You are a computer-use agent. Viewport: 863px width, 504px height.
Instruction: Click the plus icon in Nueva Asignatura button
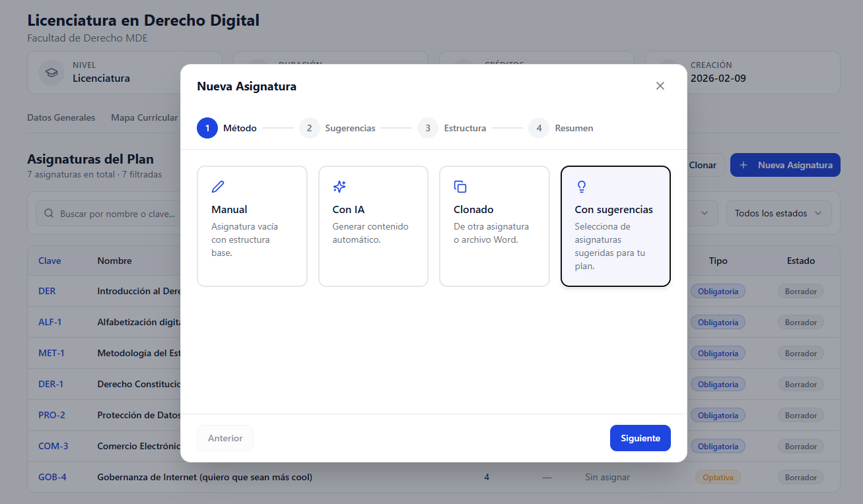click(x=743, y=165)
